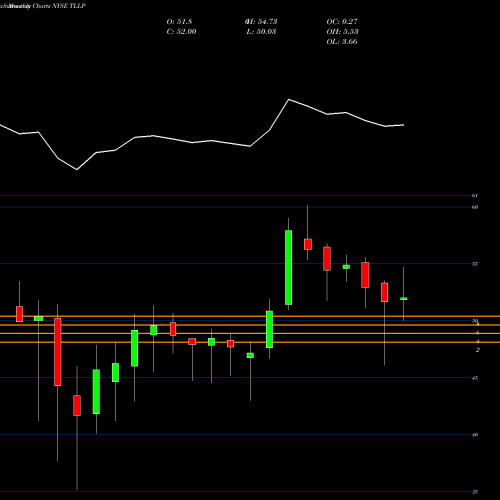This screenshot has height=500, width=500.
Task: Click the 61 price axis label
Action: [475, 196]
